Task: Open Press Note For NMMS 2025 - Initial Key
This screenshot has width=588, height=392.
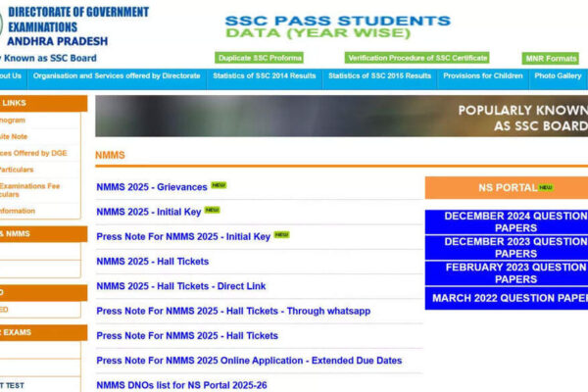Action: point(183,236)
